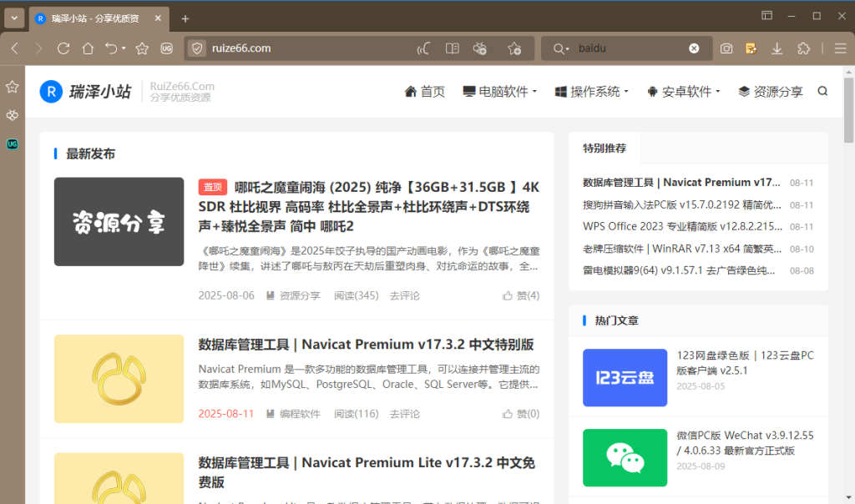Open the browser home page
The height and width of the screenshot is (504, 855).
(88, 48)
